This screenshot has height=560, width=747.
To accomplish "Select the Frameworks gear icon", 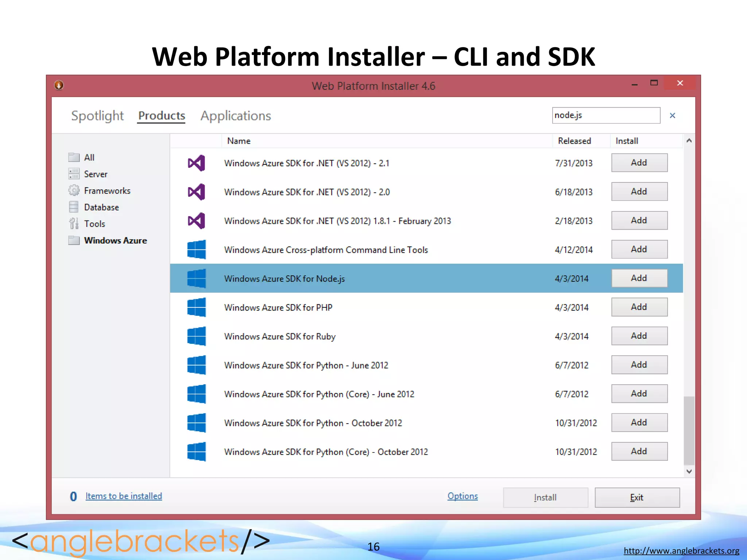I will (x=74, y=190).
